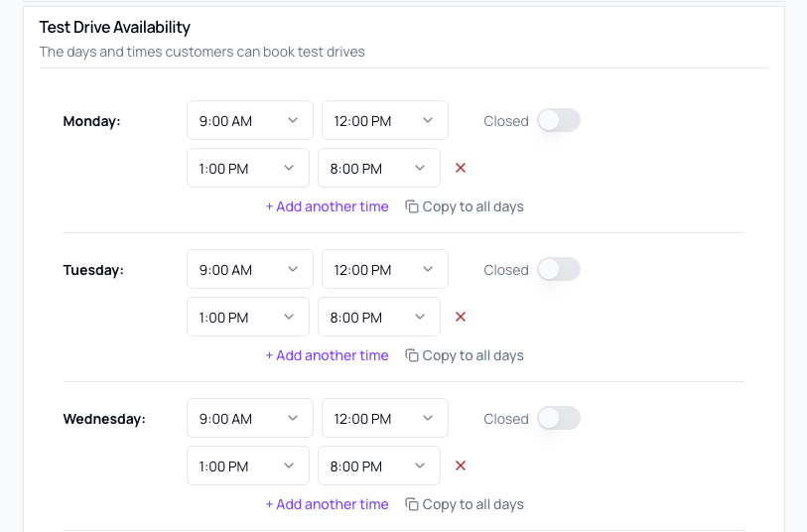Add another time for Wednesday
Screen dimensions: 807x532
click(327, 504)
